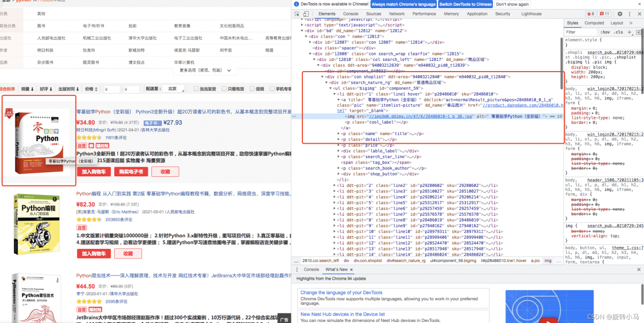Click Switch DevTools to Chinese button
The image size is (644, 323).
tap(465, 4)
